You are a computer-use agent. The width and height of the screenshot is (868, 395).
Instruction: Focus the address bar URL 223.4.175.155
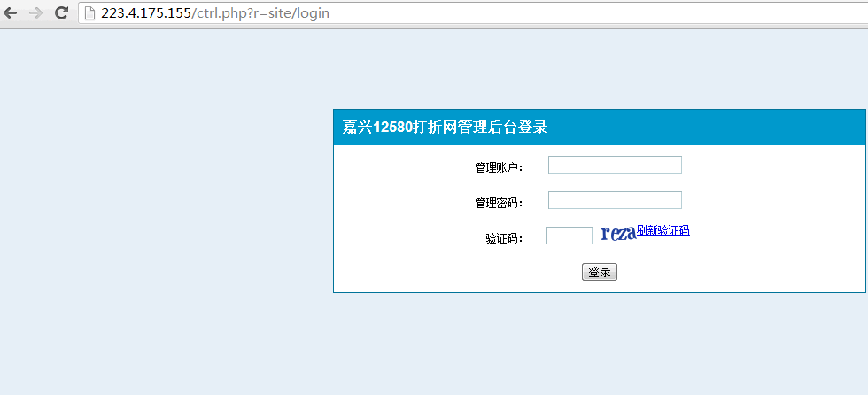coord(214,13)
